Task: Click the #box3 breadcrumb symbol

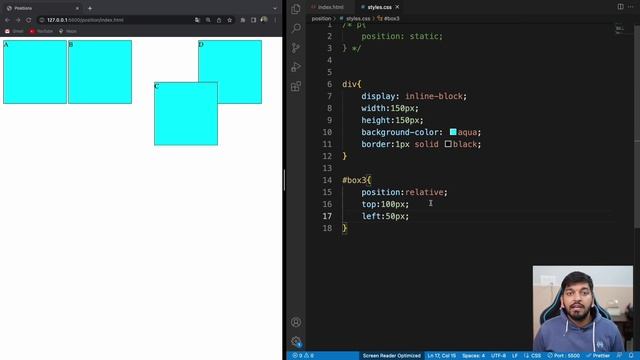Action: (389, 18)
